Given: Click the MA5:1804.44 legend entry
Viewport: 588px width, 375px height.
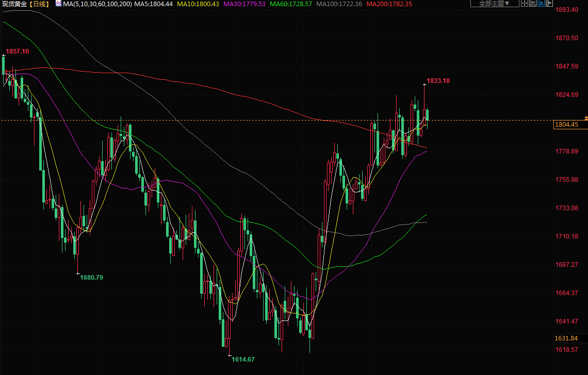Looking at the screenshot, I should pos(154,4).
